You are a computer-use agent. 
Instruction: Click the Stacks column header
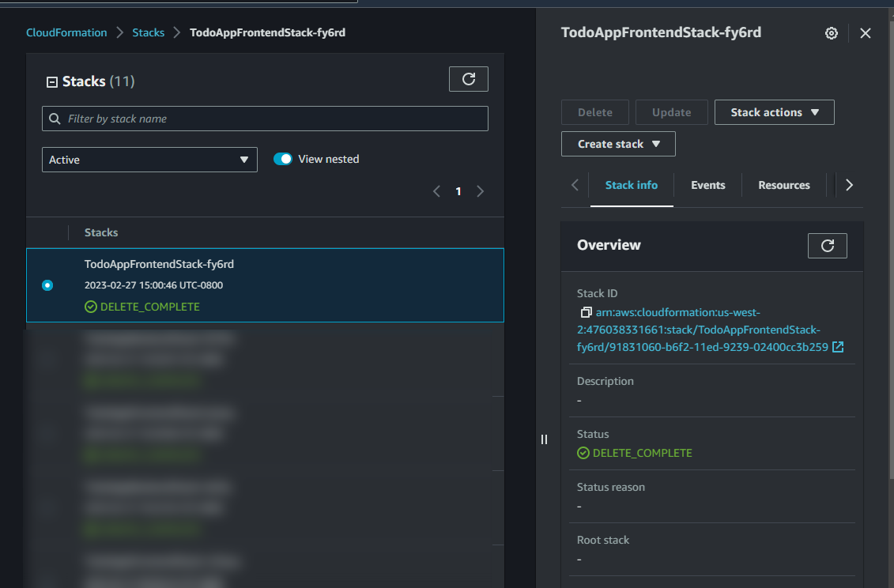[101, 232]
